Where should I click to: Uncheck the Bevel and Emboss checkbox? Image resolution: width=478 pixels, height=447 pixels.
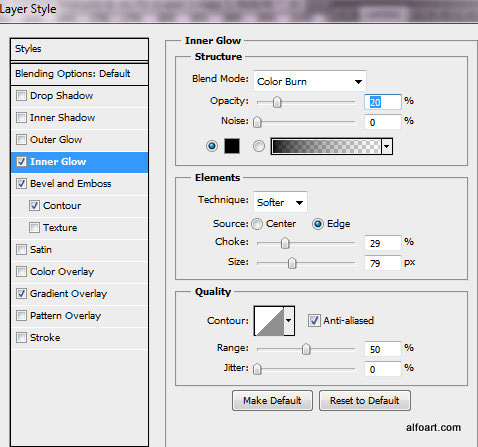pyautogui.click(x=21, y=184)
